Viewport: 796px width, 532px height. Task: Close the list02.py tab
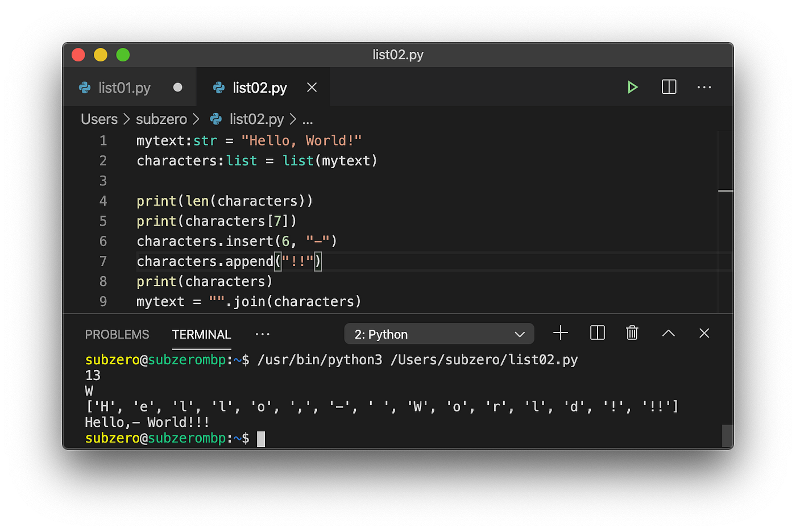[x=312, y=87]
